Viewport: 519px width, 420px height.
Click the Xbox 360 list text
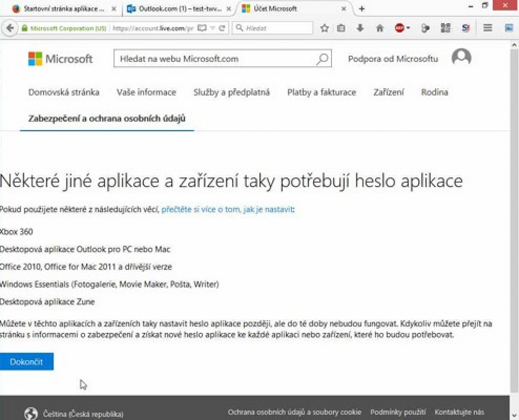[x=16, y=232]
